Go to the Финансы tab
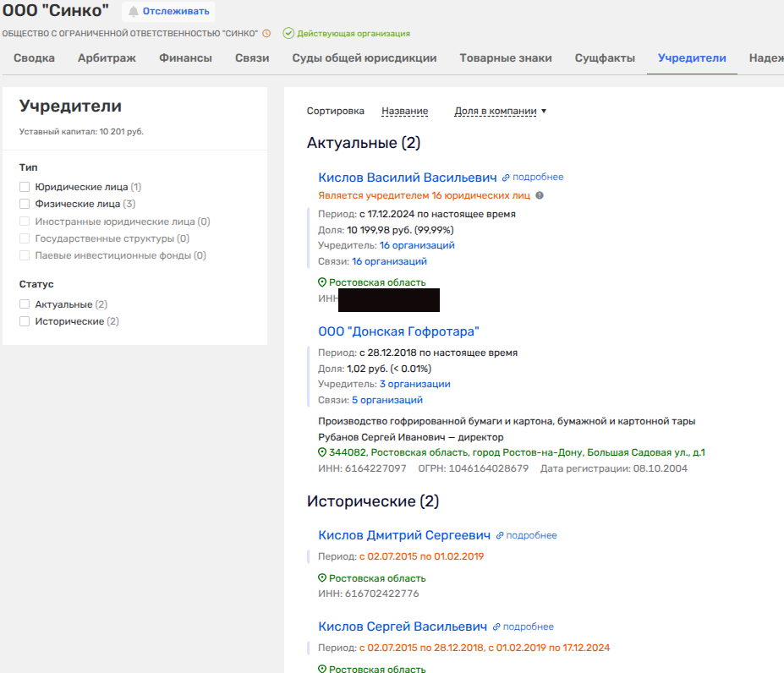Image resolution: width=784 pixels, height=673 pixels. tap(186, 58)
